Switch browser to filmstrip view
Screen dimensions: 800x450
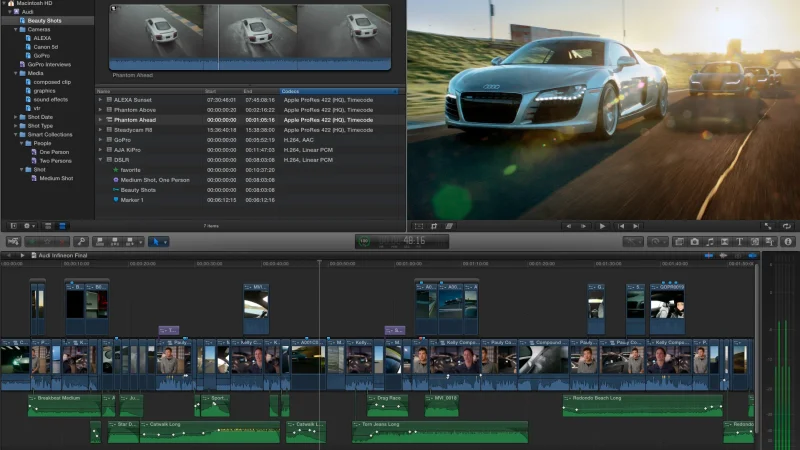coord(47,226)
